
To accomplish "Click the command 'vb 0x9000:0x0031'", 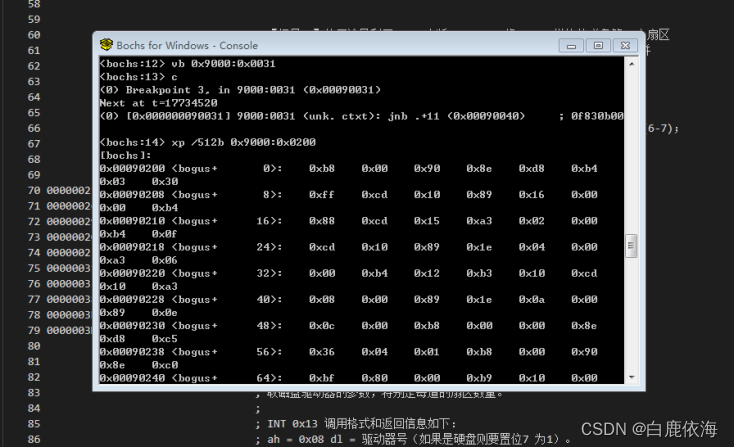I will pos(223,64).
